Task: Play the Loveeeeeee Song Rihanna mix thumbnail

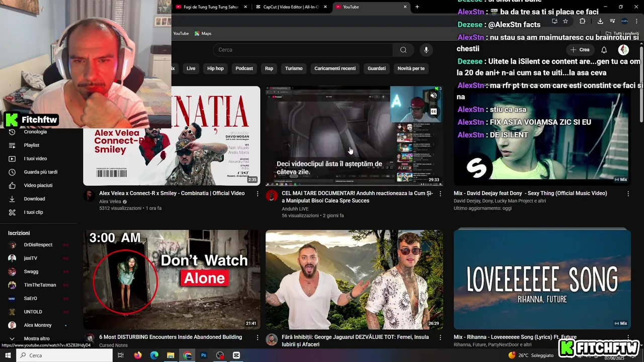Action: tap(542, 280)
